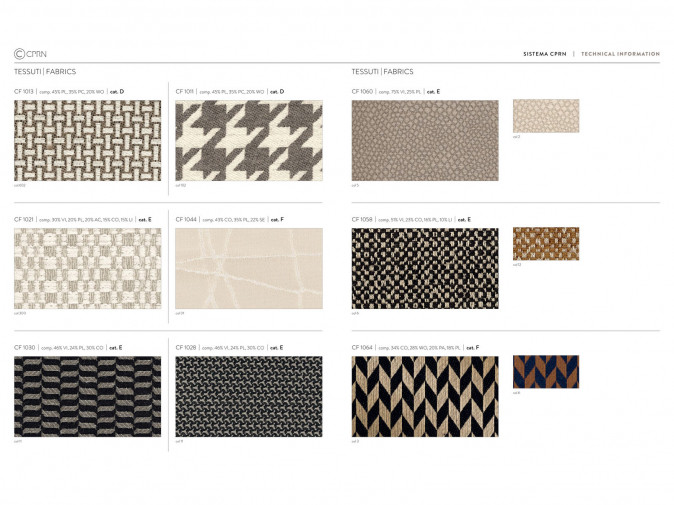Click the large CF 1058 black tweed fabric
The height and width of the screenshot is (505, 674).
pyautogui.click(x=424, y=268)
